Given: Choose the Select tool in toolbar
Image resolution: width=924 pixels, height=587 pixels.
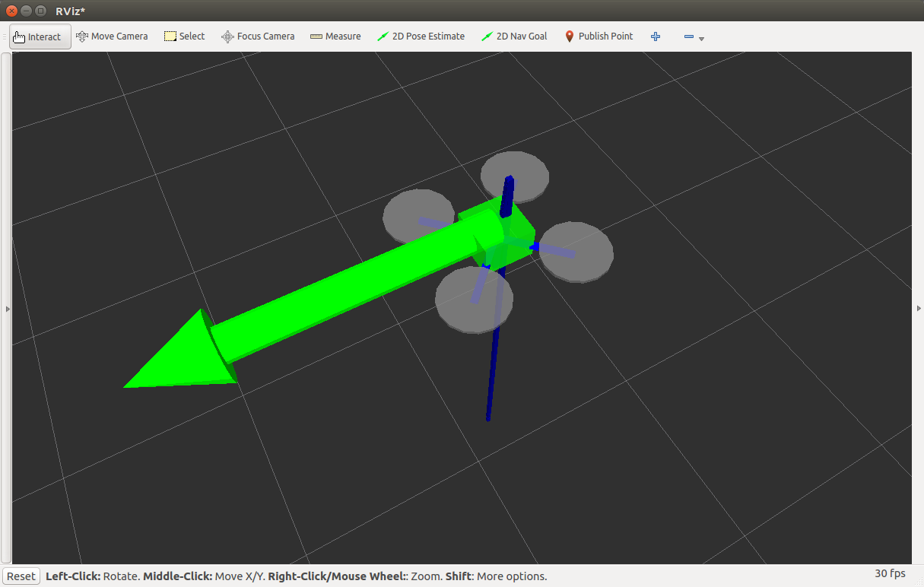Looking at the screenshot, I should coord(185,36).
